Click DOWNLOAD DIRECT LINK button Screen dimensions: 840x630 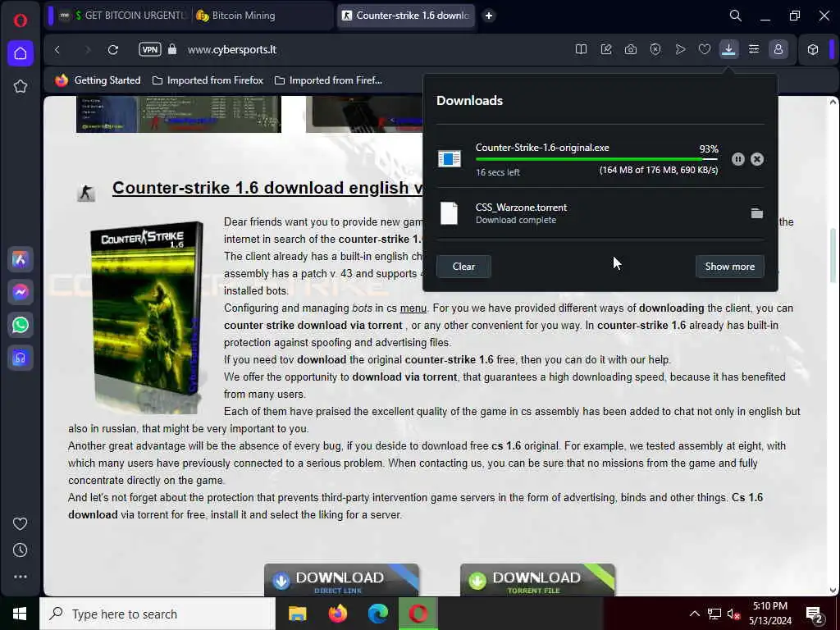tap(341, 580)
